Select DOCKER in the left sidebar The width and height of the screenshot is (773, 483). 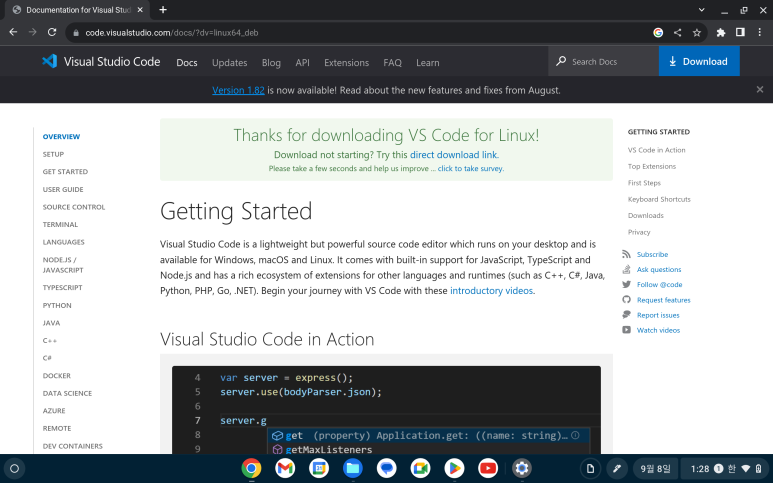click(57, 376)
